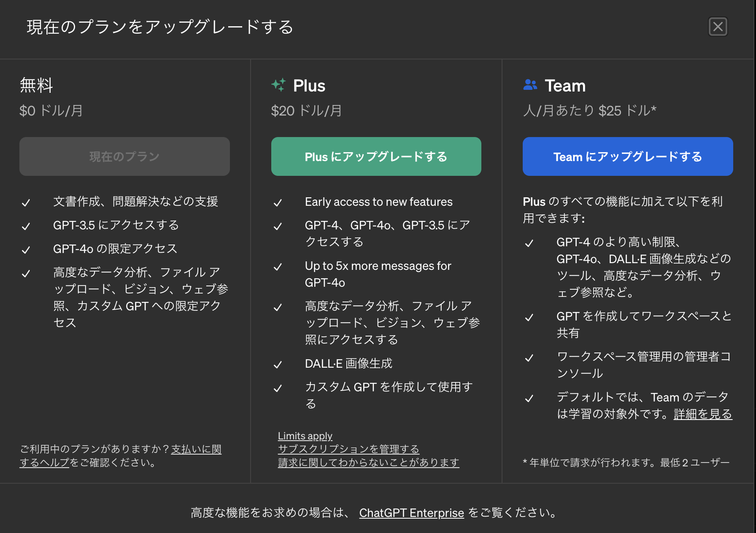
Task: Click the 現在のプランをアップグレードする dialog title
Action: coord(160,27)
